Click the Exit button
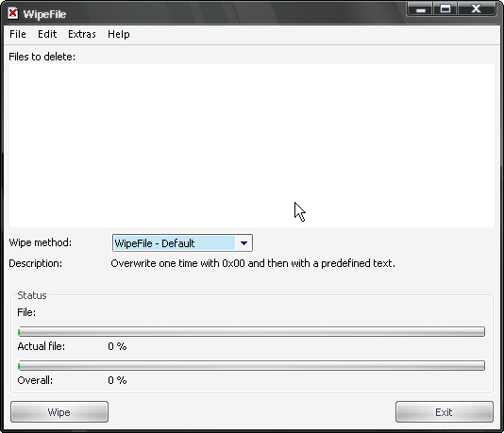This screenshot has height=433, width=504. [x=445, y=412]
